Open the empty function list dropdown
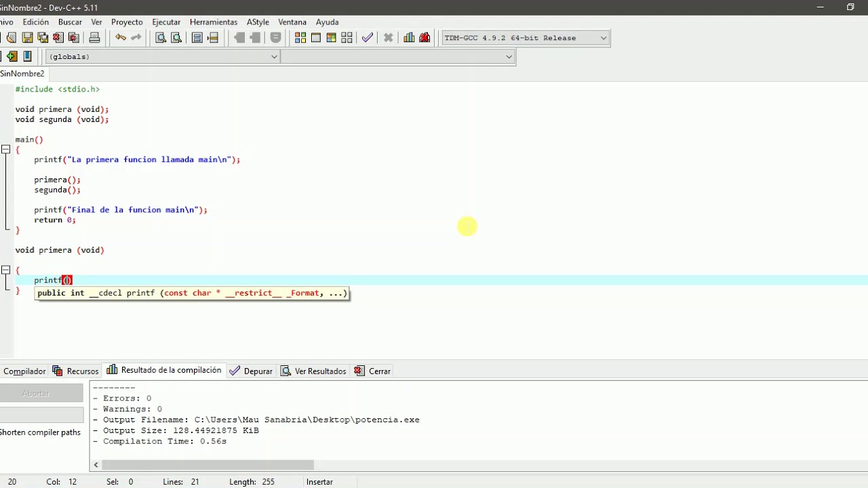This screenshot has height=488, width=868. [398, 57]
